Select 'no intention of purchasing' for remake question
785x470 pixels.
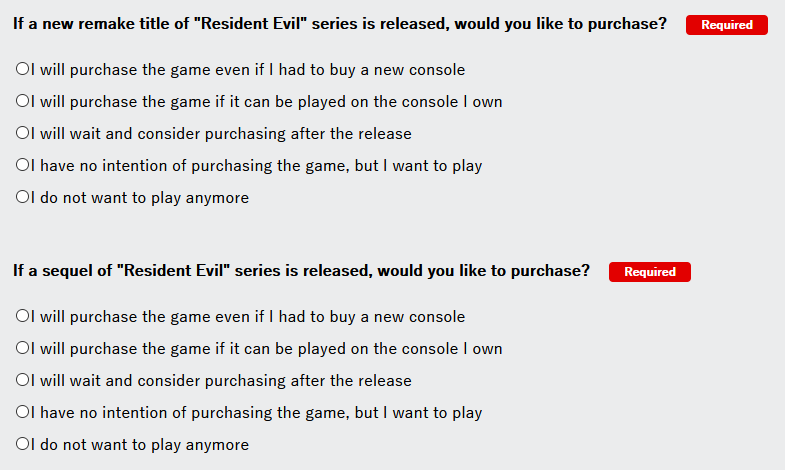pyautogui.click(x=22, y=166)
